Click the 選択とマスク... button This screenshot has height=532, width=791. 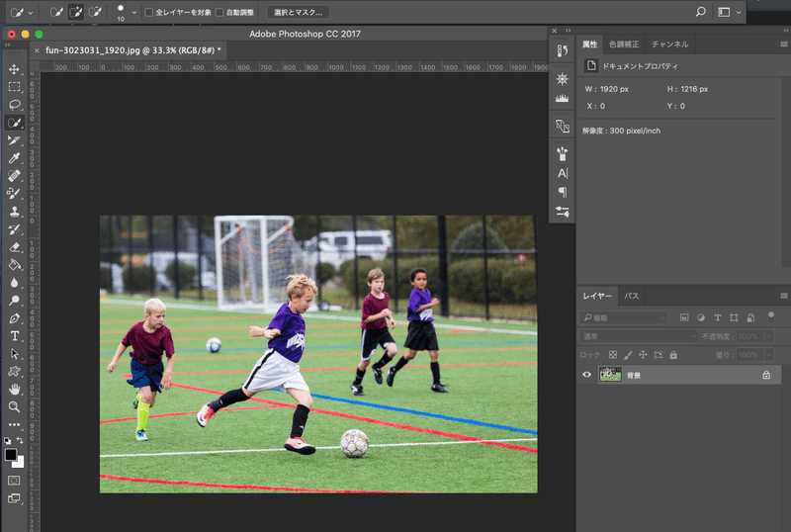[299, 12]
